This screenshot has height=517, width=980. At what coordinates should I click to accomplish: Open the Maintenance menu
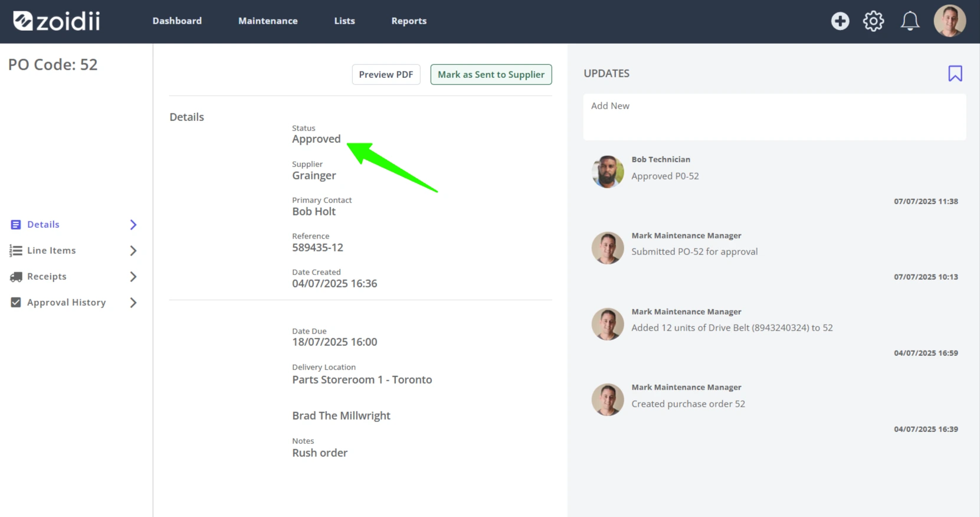coord(268,21)
